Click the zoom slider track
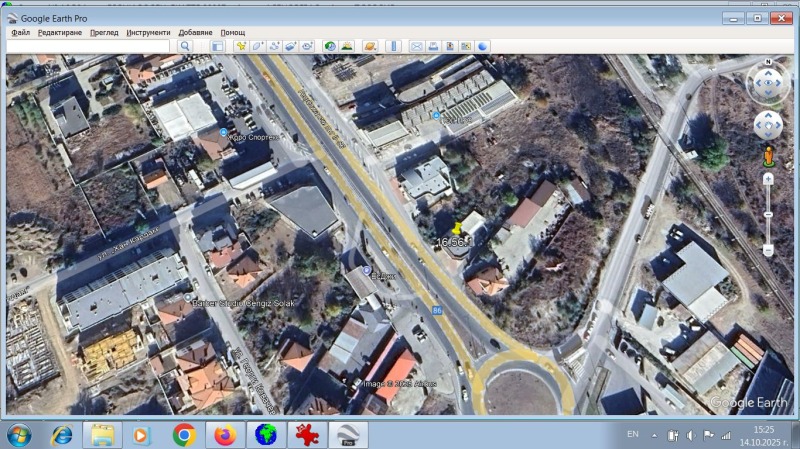 (x=768, y=215)
